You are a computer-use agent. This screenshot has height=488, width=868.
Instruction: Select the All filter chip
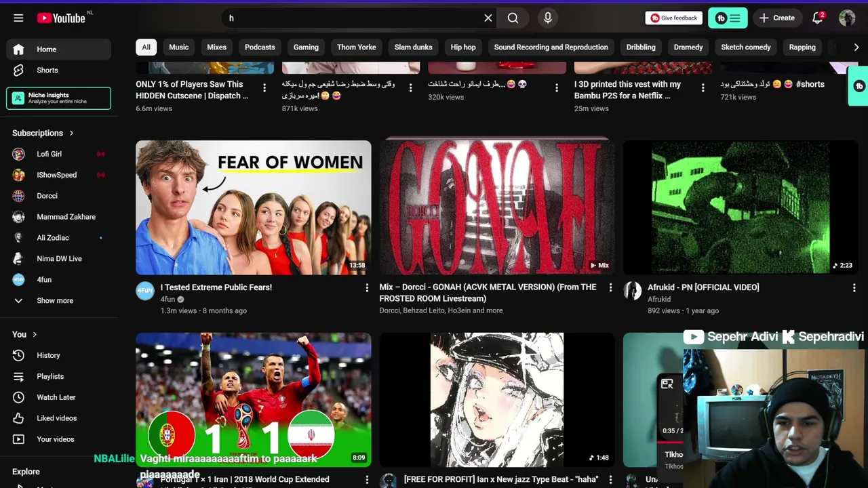(x=146, y=47)
